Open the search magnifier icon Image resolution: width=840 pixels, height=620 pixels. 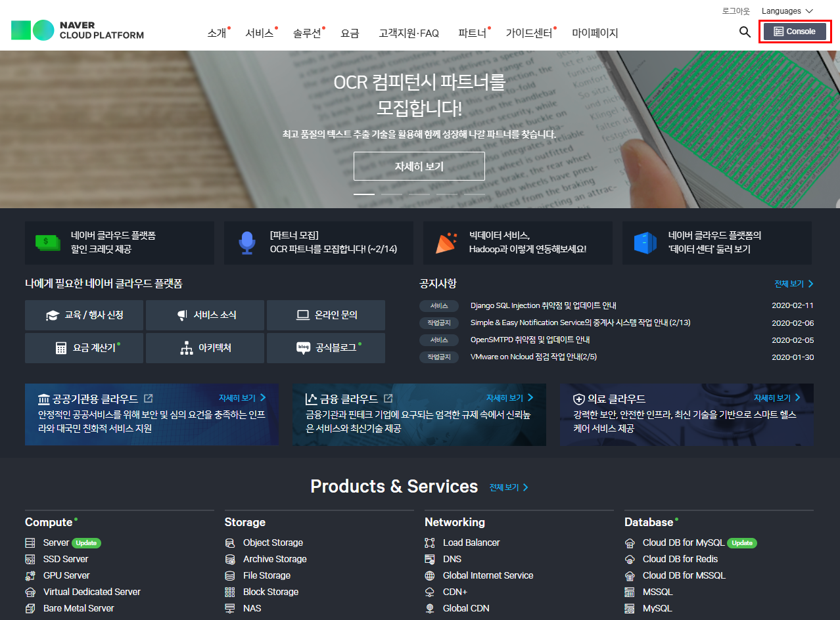[x=745, y=32]
